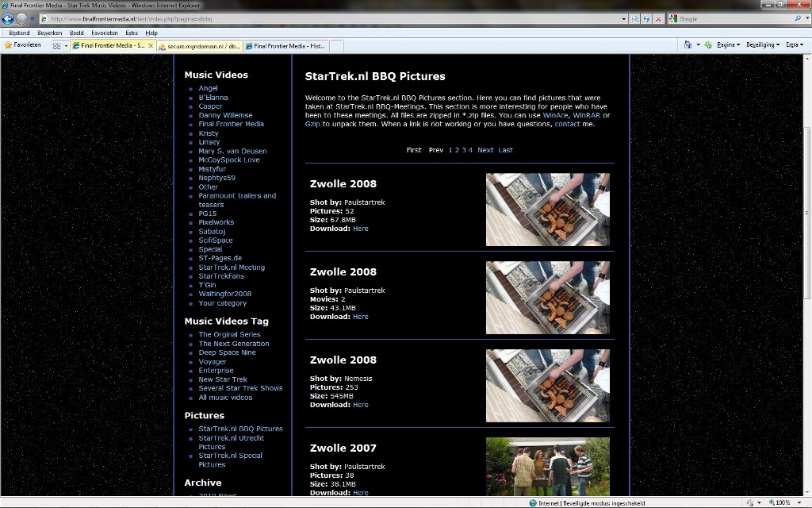
Task: Open the McCoySpock Love category link
Action: (x=229, y=160)
